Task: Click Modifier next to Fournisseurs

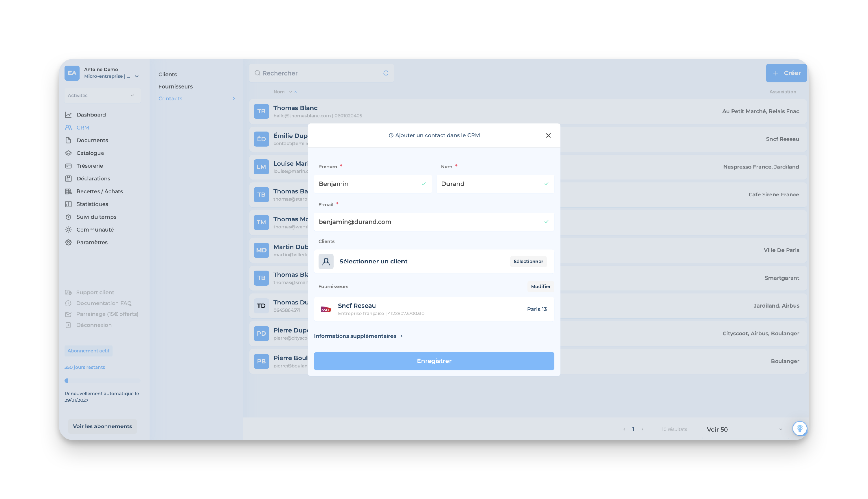Action: tap(540, 287)
